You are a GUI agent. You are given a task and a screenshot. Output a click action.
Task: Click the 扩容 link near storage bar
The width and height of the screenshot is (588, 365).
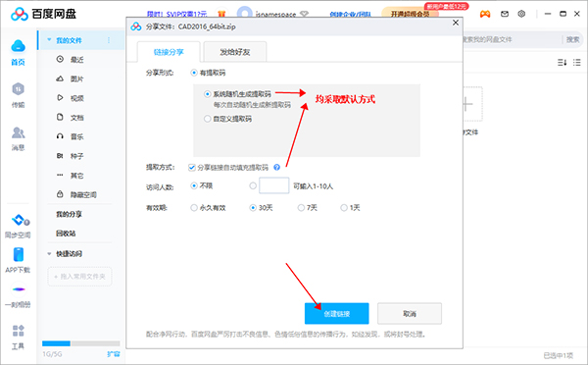114,354
